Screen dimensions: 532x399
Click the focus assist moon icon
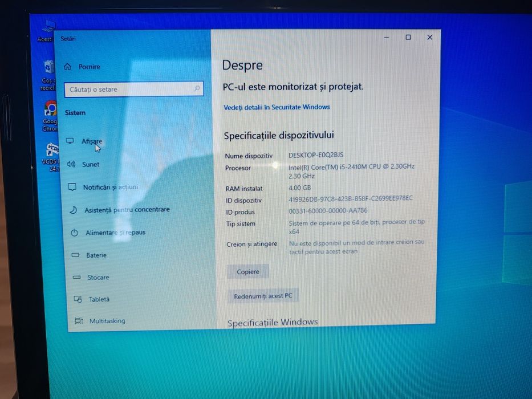click(74, 210)
